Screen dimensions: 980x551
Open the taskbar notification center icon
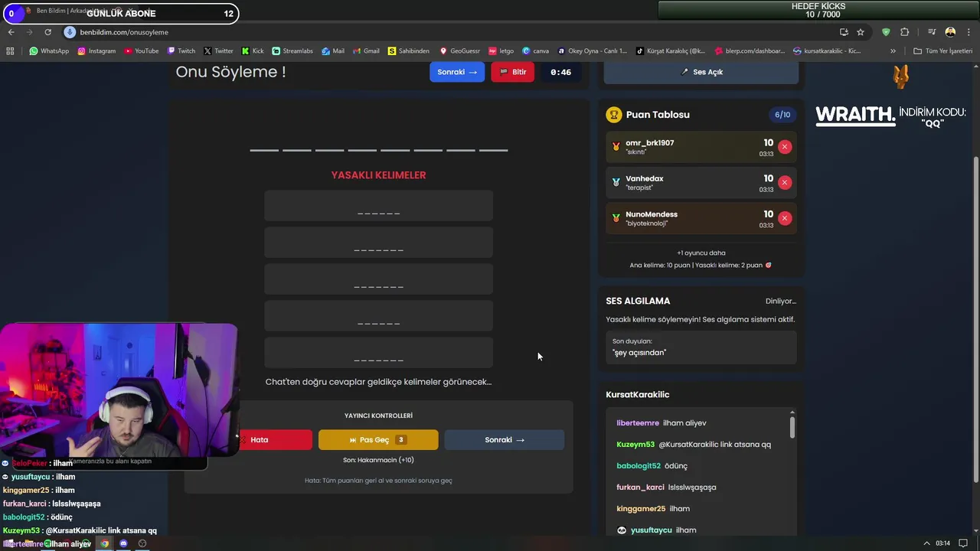(963, 543)
